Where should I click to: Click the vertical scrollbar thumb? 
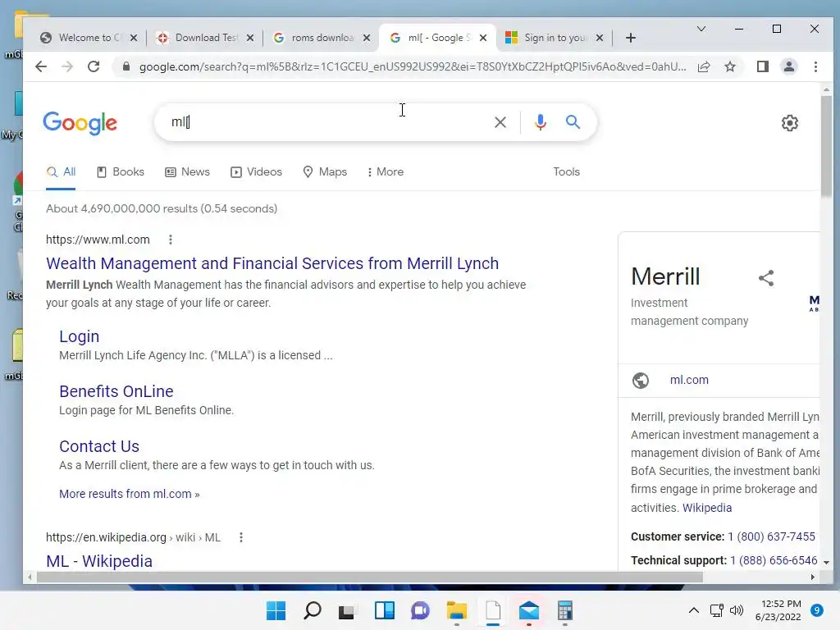(x=825, y=146)
